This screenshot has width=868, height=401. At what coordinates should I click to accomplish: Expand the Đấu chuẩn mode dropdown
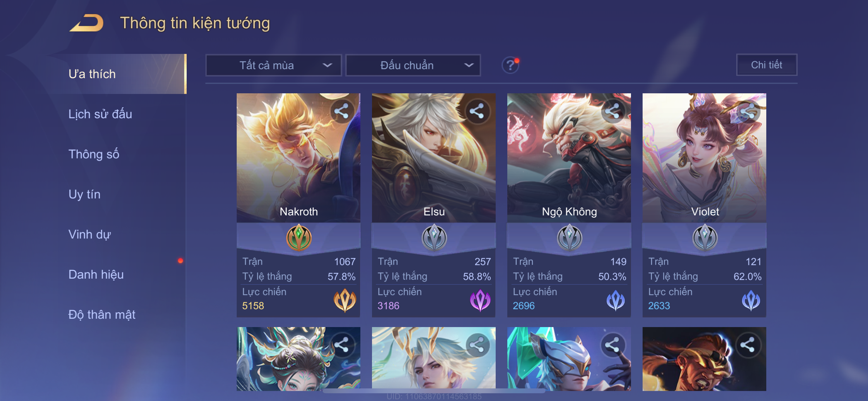tap(413, 65)
